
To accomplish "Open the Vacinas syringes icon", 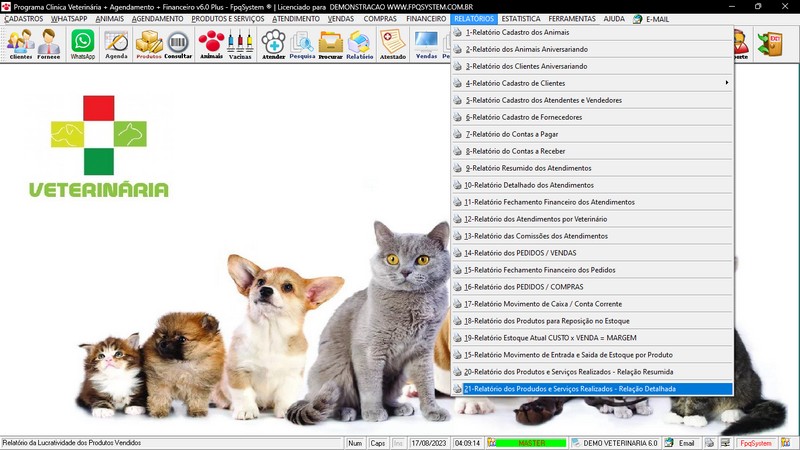I will pos(240,44).
